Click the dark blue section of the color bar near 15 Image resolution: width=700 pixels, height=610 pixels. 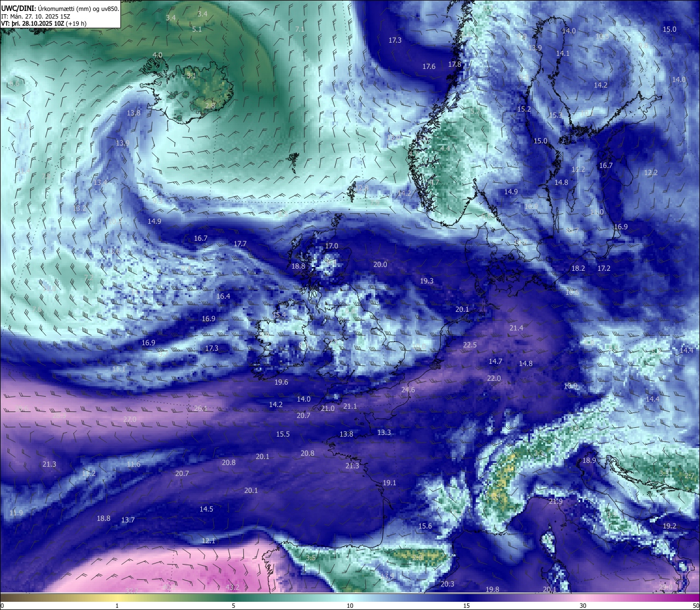[x=466, y=597]
